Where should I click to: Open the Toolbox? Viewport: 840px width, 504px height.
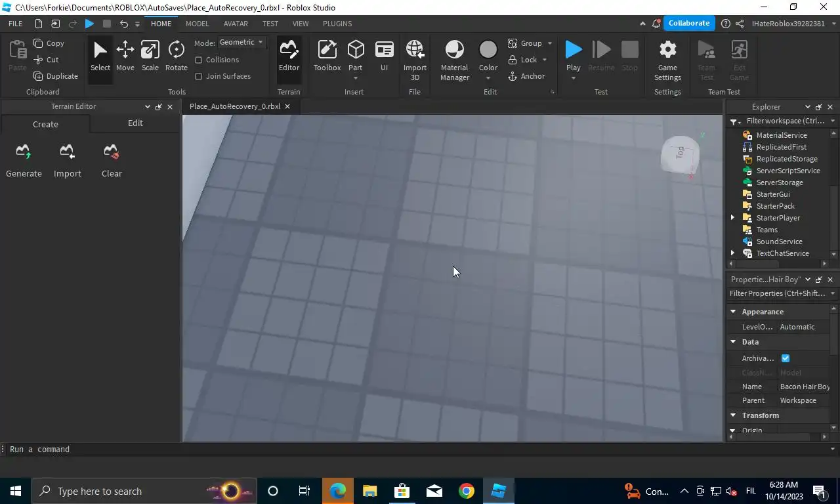[x=327, y=56]
